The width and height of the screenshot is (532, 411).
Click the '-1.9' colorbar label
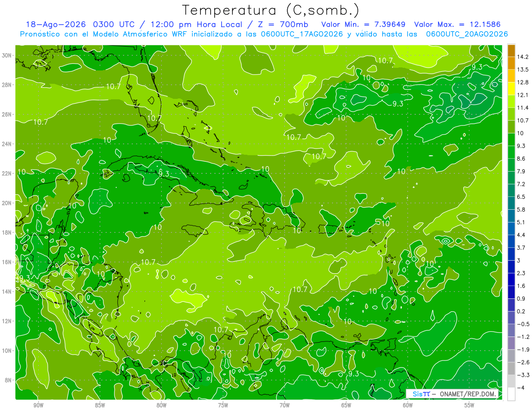pyautogui.click(x=523, y=350)
